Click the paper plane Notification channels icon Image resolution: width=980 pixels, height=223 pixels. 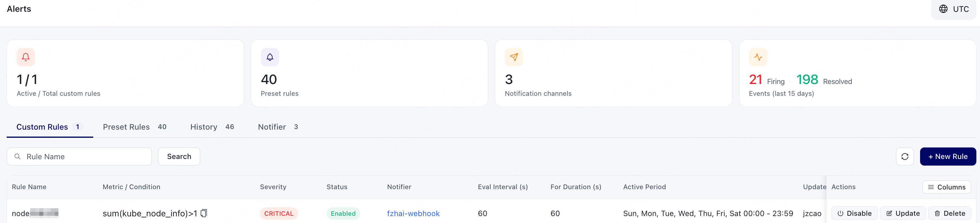click(514, 57)
